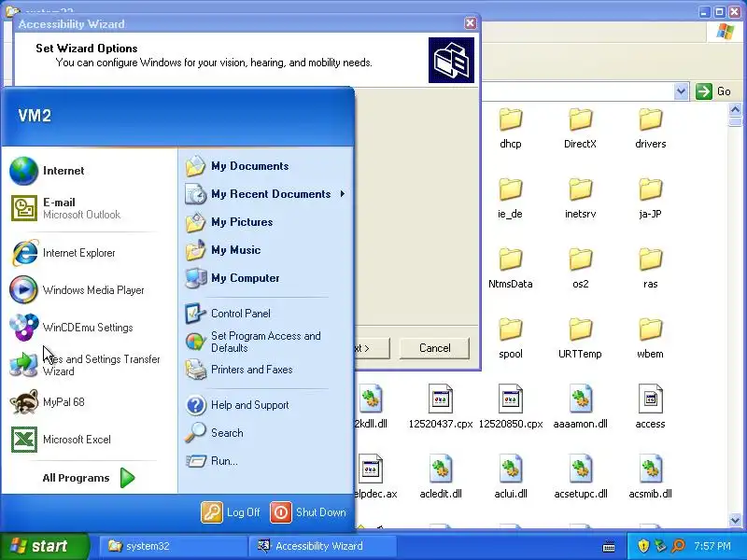Click the clock showing 7:57 PM

(x=712, y=546)
